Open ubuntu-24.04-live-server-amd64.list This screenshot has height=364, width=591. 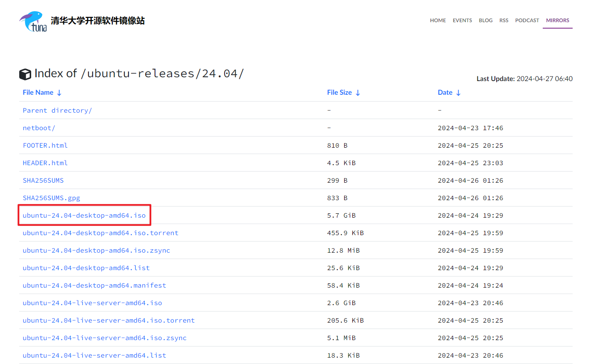click(94, 355)
